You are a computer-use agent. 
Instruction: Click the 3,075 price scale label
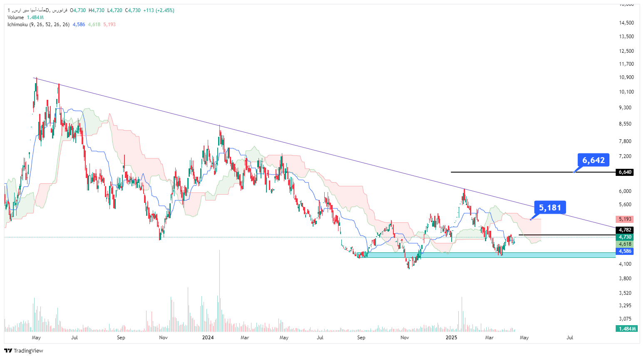click(x=625, y=319)
